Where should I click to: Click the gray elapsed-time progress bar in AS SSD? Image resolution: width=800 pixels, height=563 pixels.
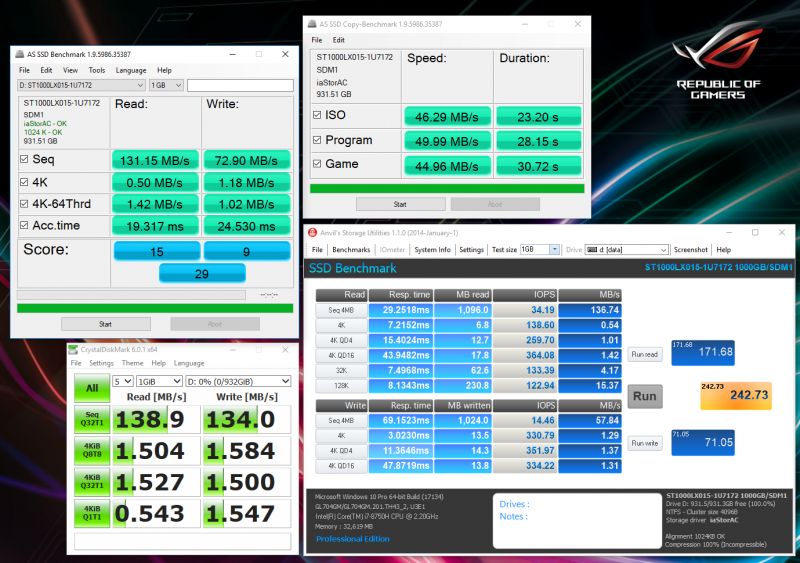click(132, 295)
